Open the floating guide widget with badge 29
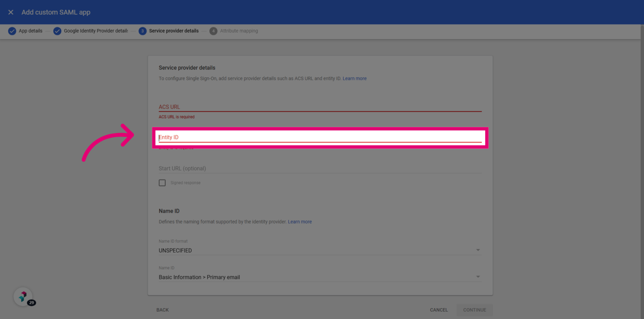This screenshot has height=319, width=644. 23,297
